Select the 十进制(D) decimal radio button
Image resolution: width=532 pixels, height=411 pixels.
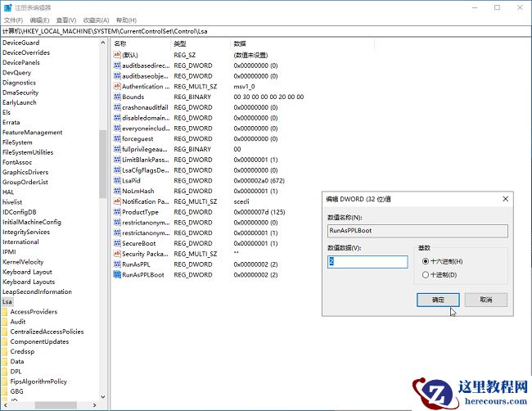(x=426, y=275)
